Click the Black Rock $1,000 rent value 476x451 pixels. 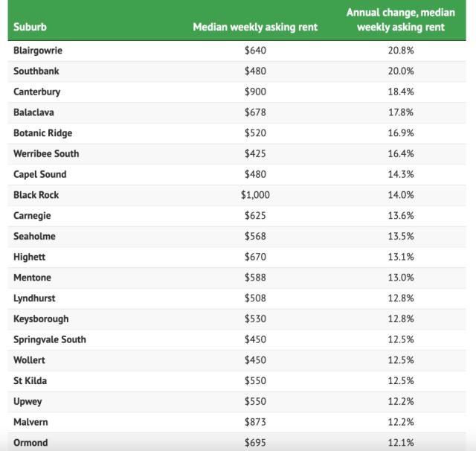click(254, 195)
